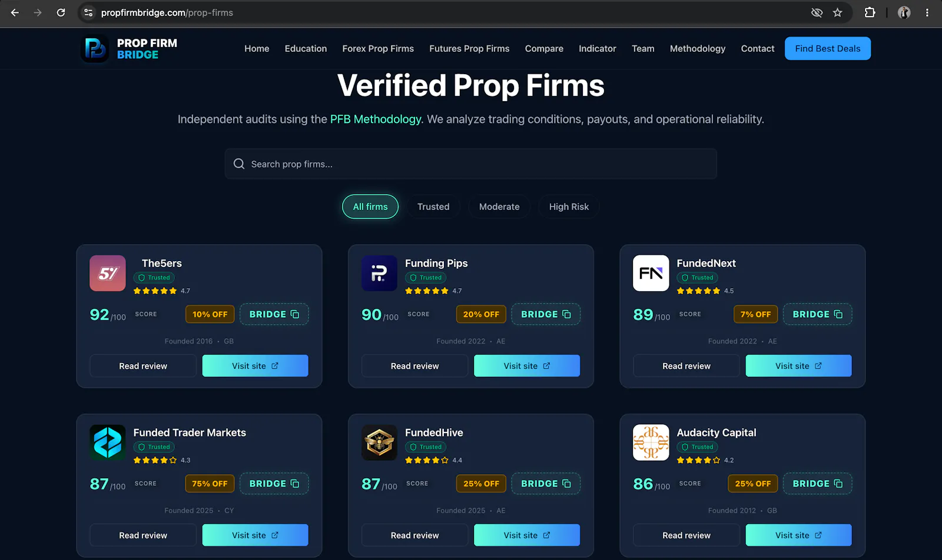Filter by Trusted firms
This screenshot has width=942, height=560.
click(x=433, y=206)
